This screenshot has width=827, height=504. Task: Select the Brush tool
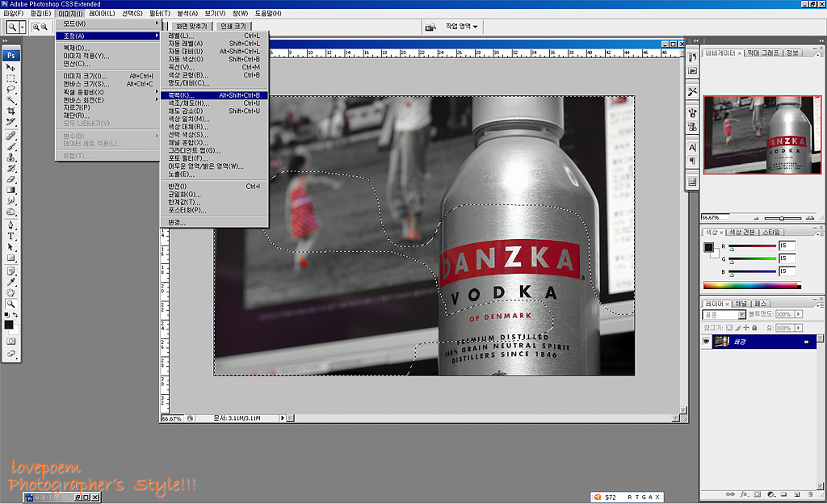10,146
